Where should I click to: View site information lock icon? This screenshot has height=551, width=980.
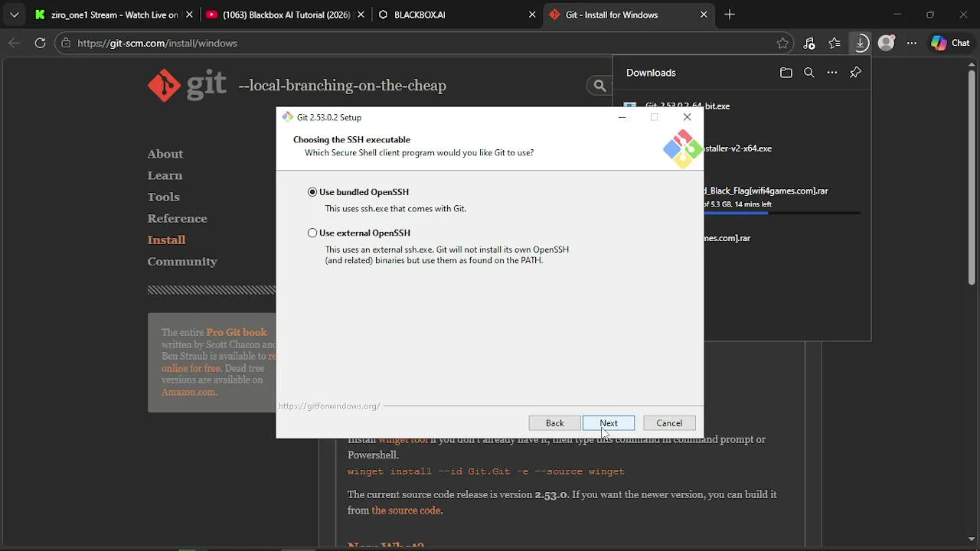pos(67,43)
